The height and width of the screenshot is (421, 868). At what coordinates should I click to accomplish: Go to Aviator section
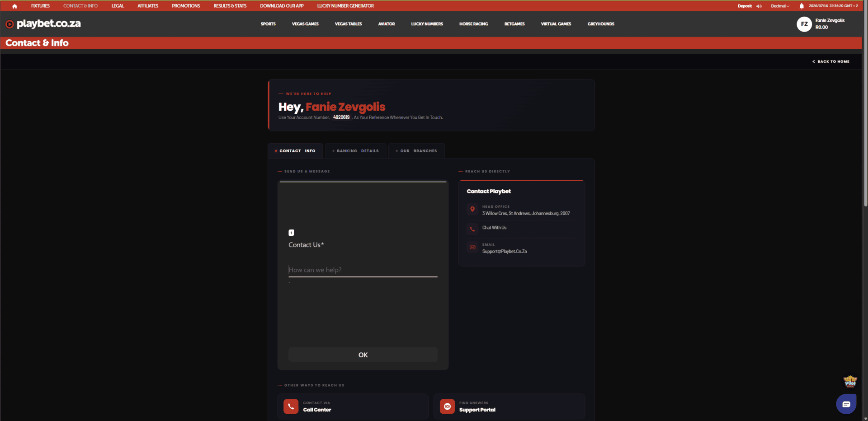(x=387, y=24)
